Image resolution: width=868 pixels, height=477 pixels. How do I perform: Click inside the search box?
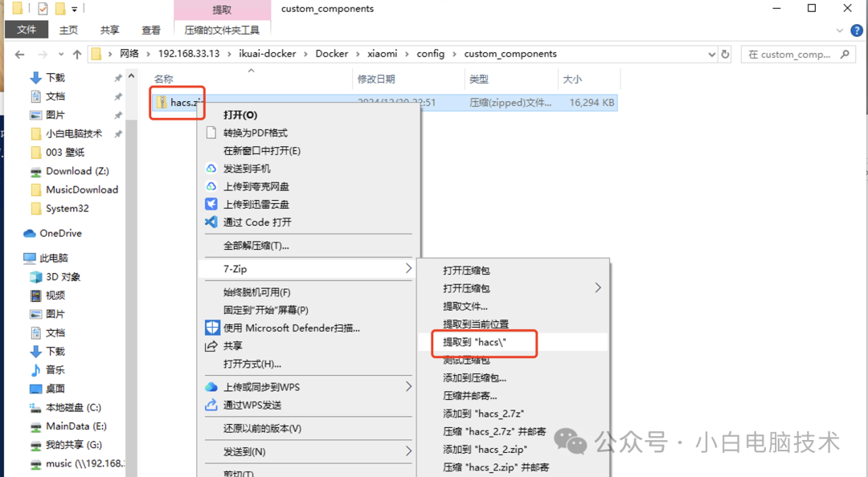coord(796,53)
